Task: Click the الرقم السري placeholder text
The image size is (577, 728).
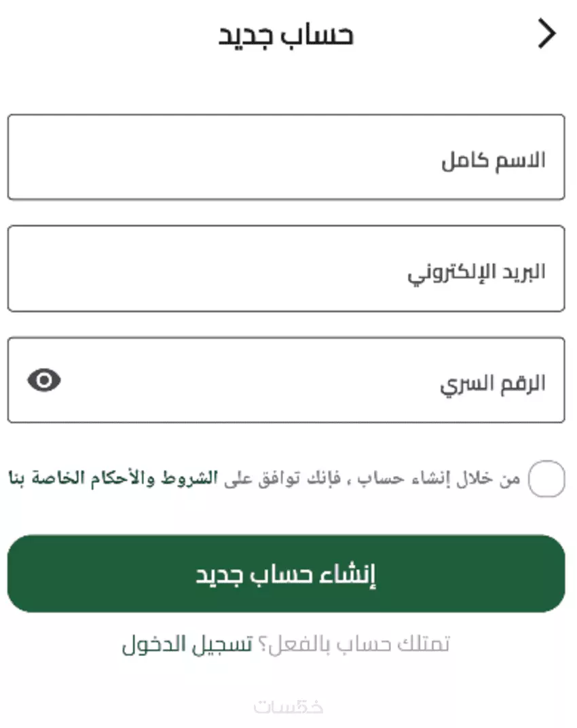Action: click(x=493, y=384)
